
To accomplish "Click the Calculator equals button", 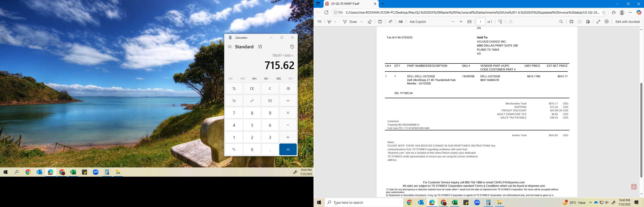I will [288, 149].
